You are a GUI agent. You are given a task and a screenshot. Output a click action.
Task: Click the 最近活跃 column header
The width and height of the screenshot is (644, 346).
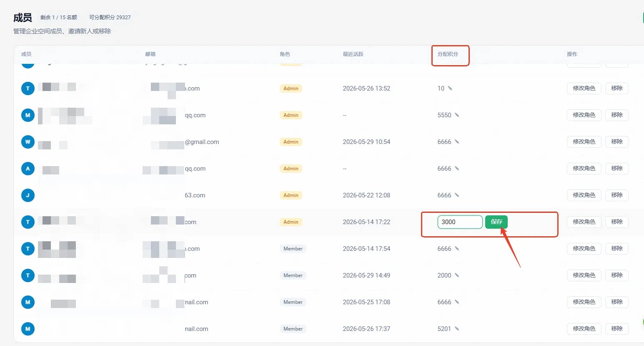[353, 54]
